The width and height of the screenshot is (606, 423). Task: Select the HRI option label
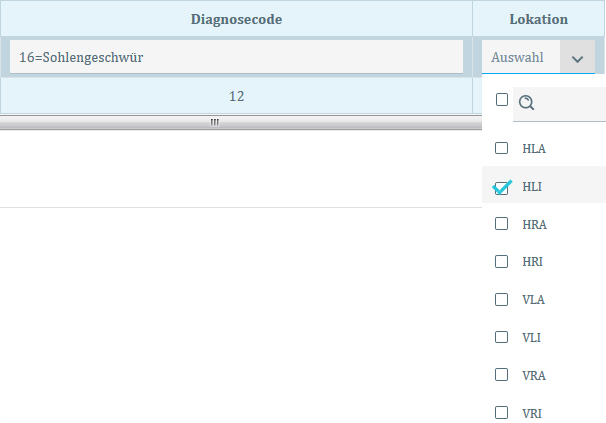pos(533,262)
